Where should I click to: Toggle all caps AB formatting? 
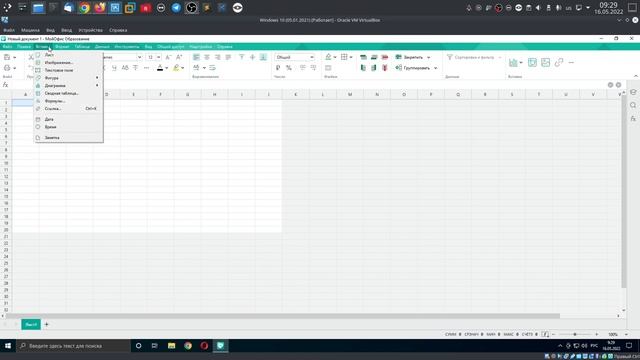pyautogui.click(x=125, y=68)
